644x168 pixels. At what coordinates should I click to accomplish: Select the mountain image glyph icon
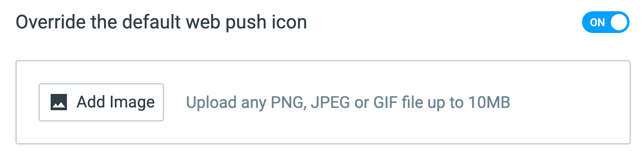(x=59, y=102)
